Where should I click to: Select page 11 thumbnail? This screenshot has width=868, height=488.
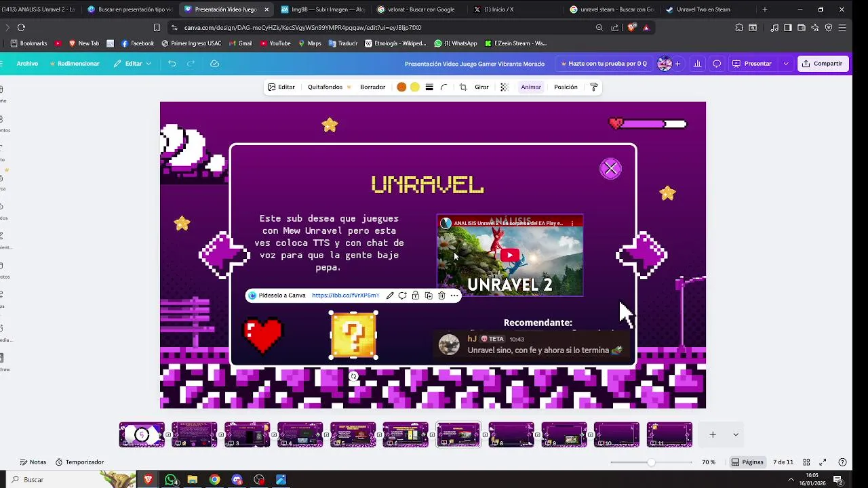(x=669, y=434)
